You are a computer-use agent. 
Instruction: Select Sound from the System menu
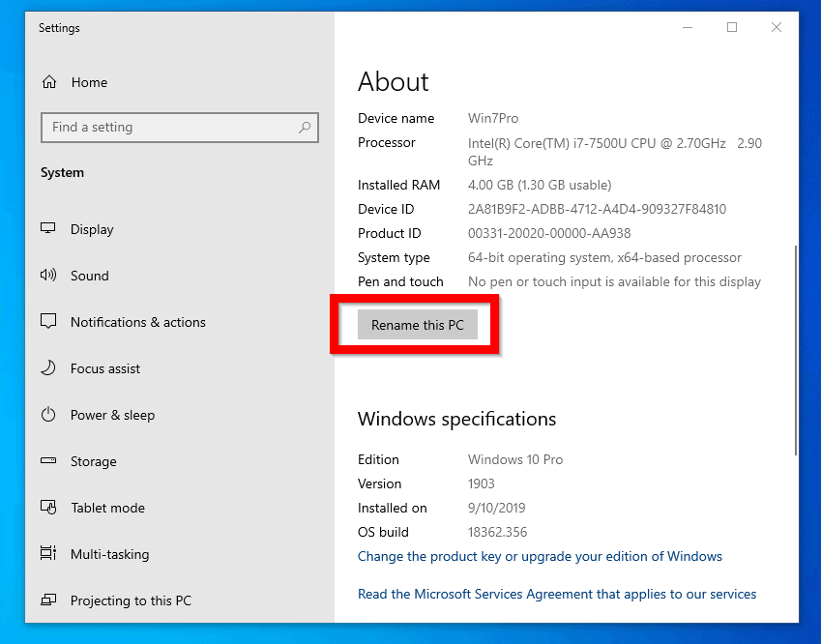coord(92,276)
